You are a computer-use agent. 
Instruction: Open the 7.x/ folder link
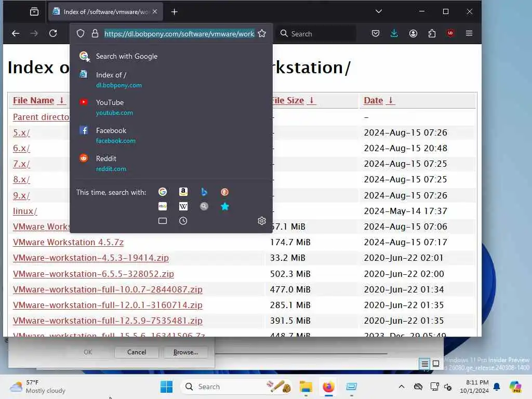pos(21,164)
